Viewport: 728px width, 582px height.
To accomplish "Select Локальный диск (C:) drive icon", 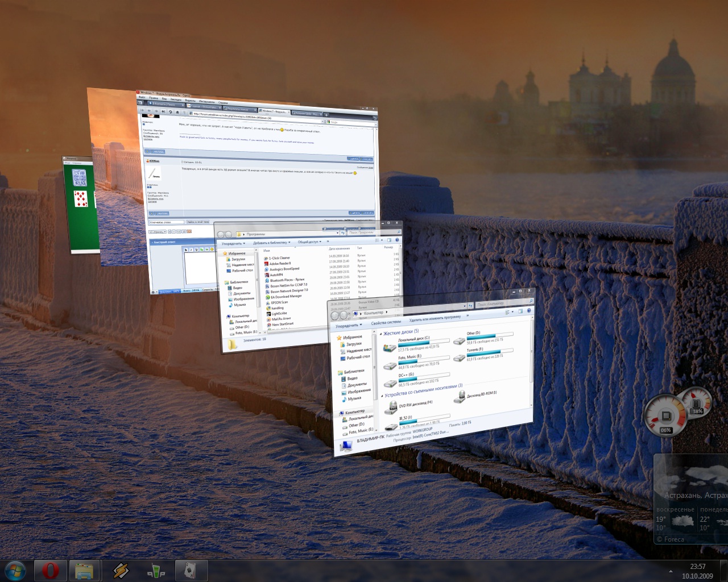I will tap(390, 347).
